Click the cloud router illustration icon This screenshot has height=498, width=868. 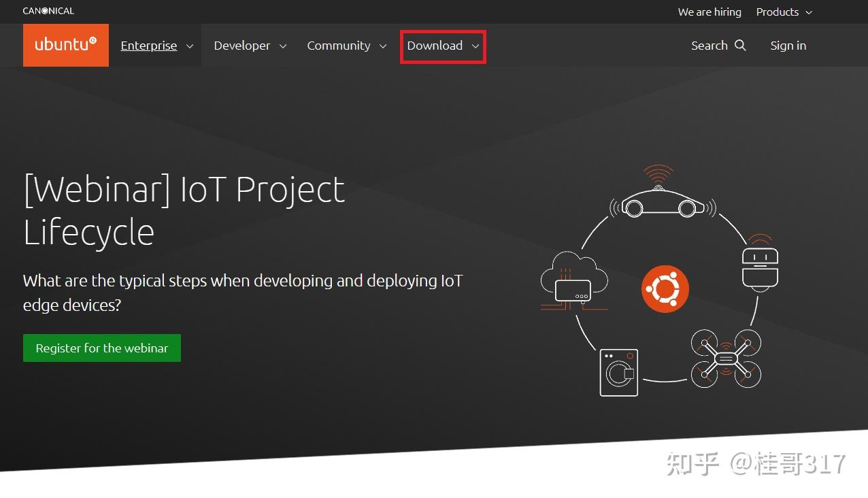[x=574, y=280]
